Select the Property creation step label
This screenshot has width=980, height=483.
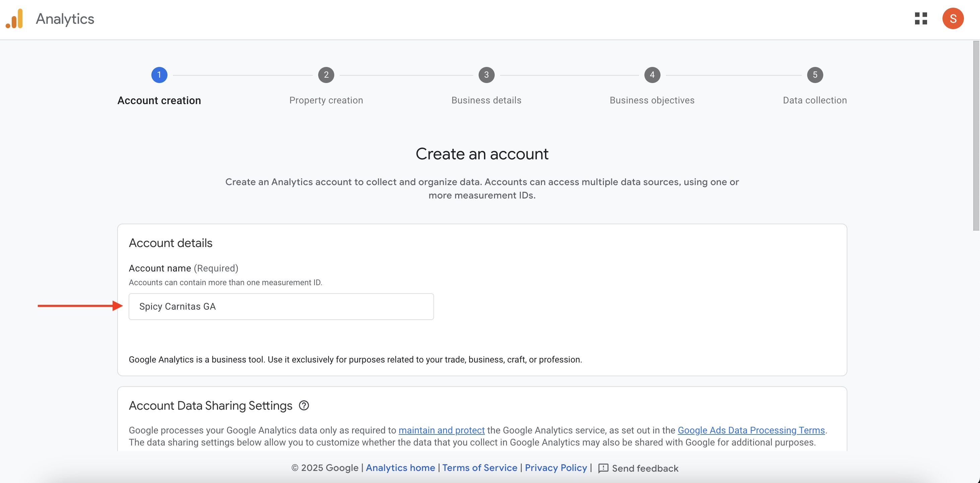(x=326, y=100)
